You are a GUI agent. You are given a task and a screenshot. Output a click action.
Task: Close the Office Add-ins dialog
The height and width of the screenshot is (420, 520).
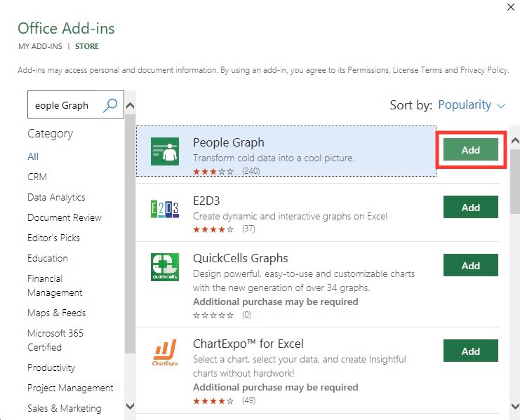coord(511,7)
